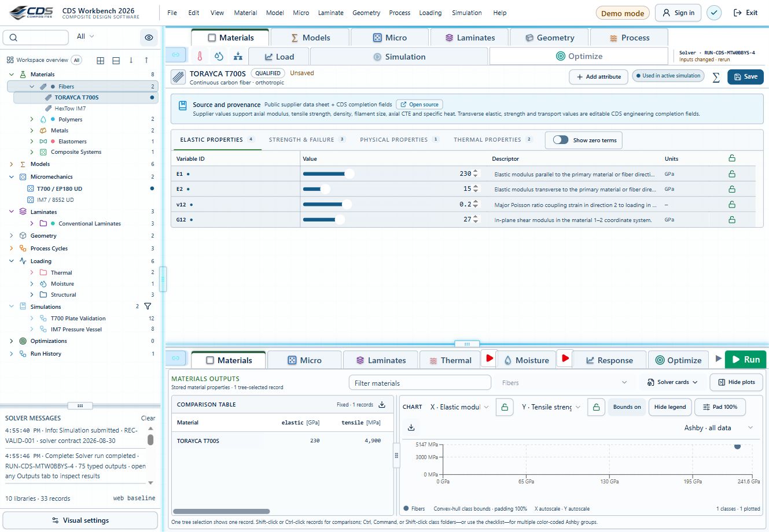Click the red play icon after Moisture tab
Viewport: 769px width, 532px height.
565,359
